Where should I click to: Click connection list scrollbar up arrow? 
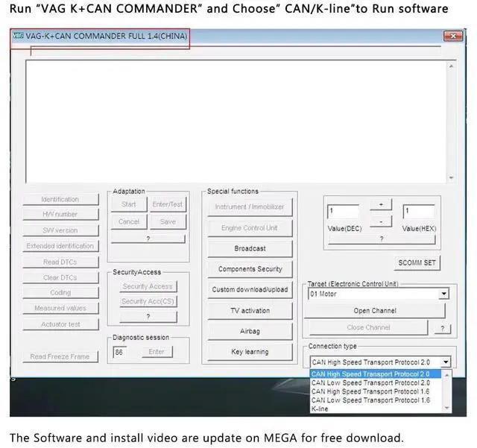tap(446, 376)
